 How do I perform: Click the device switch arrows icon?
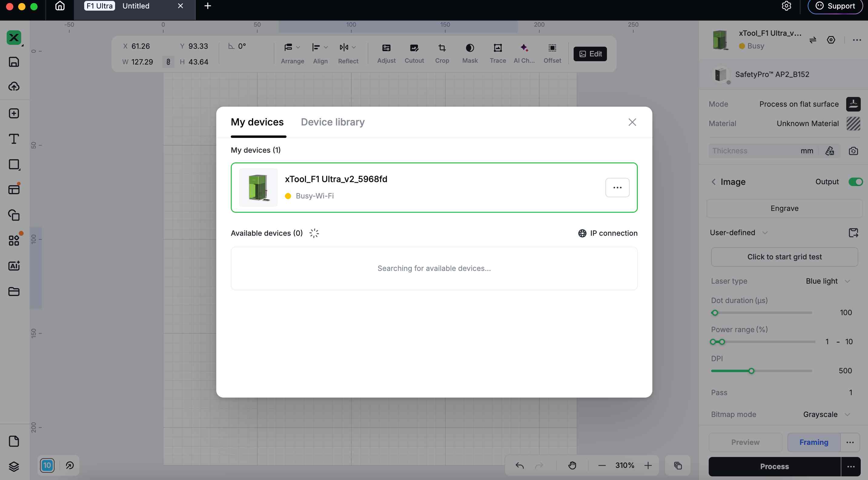click(x=813, y=40)
